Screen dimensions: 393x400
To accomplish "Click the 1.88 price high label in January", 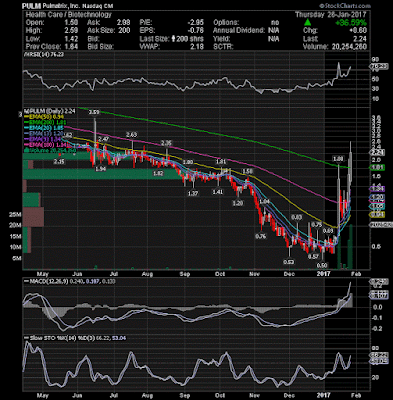I will click(338, 159).
